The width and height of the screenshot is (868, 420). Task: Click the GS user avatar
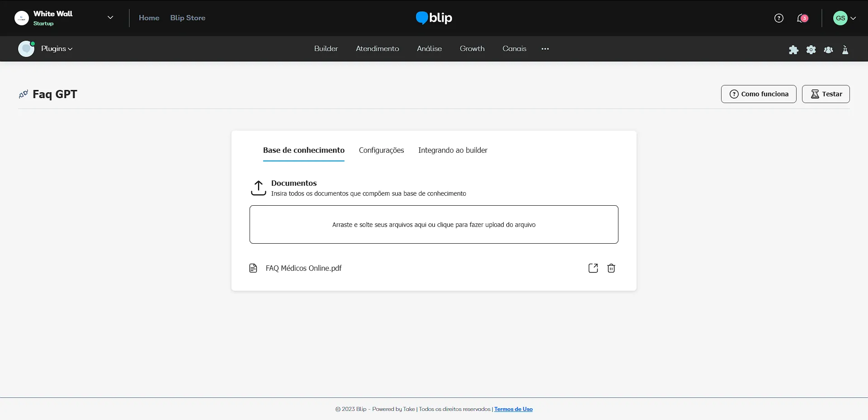[840, 18]
